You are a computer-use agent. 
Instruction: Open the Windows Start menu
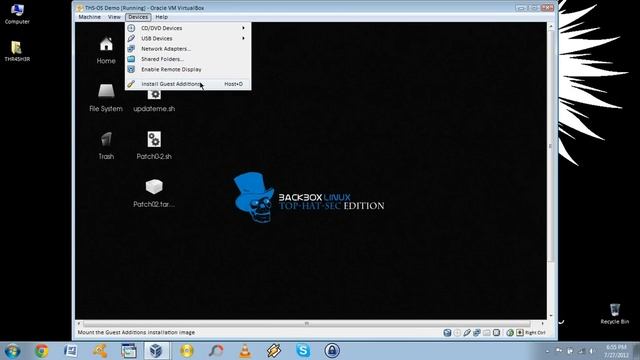tap(12, 351)
